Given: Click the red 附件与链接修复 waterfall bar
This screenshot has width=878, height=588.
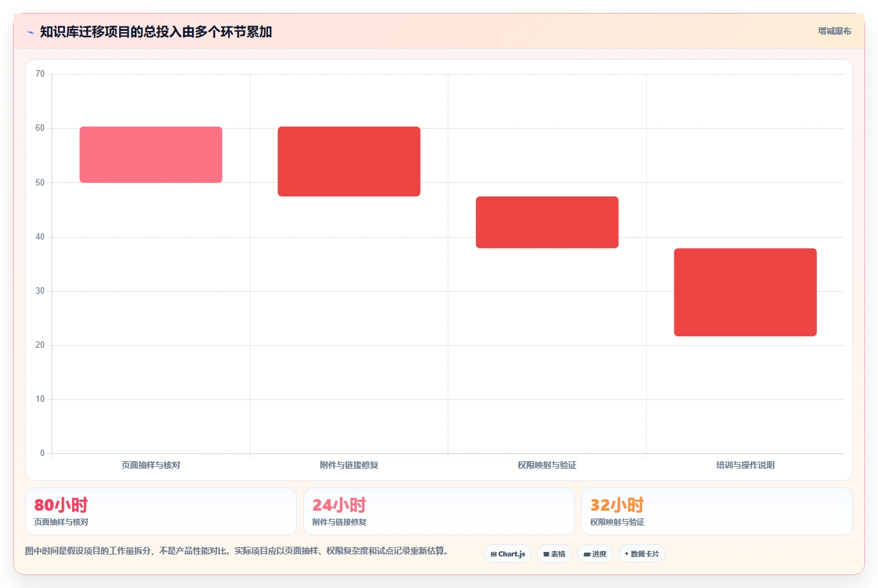Looking at the screenshot, I should click(x=349, y=162).
